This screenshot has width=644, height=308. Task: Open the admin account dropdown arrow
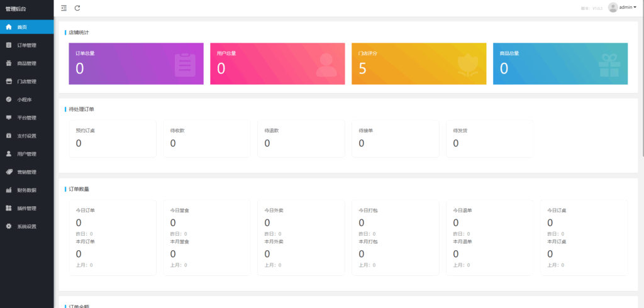(635, 8)
